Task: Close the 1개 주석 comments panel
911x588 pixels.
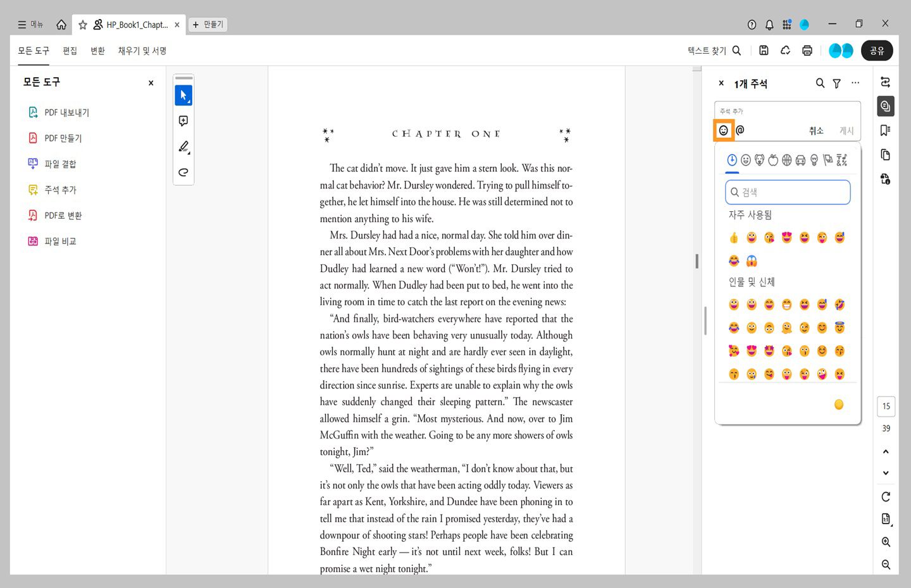Action: coord(721,83)
